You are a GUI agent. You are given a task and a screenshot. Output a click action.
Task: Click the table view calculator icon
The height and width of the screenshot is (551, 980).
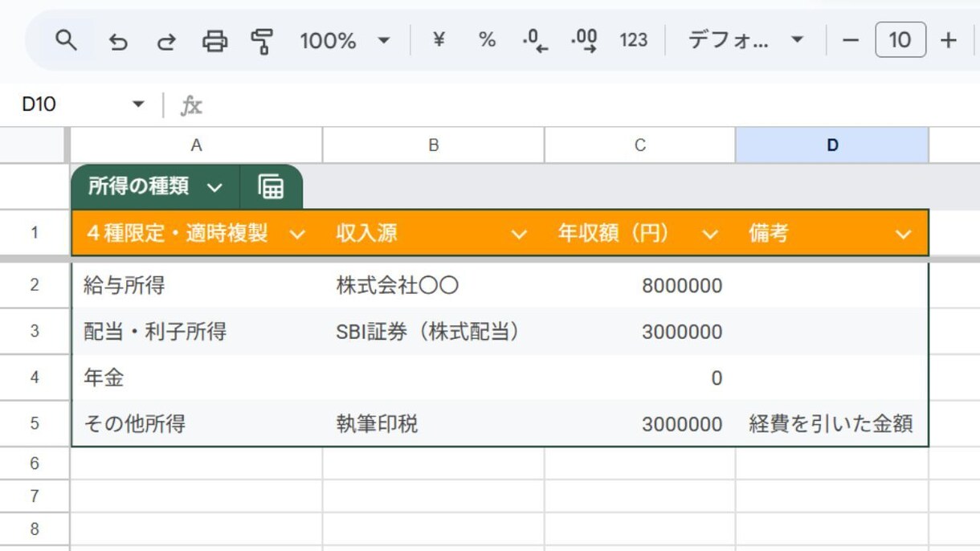click(271, 187)
